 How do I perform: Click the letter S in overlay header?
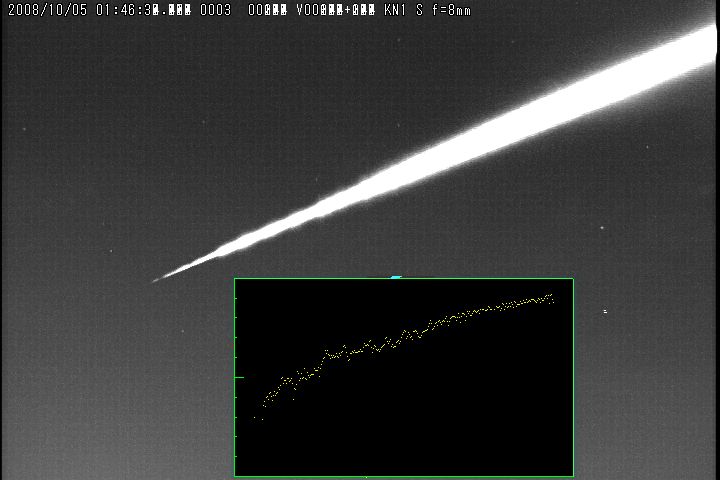click(x=421, y=10)
